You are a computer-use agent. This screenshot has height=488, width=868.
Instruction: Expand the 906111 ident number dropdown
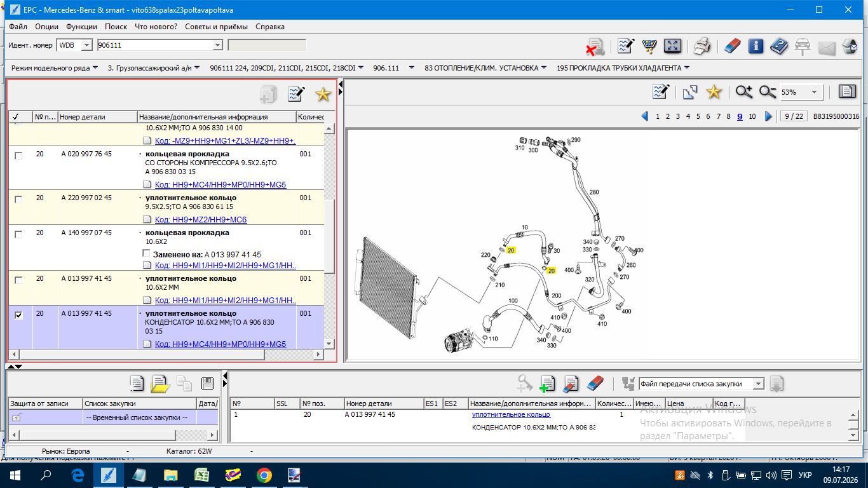(x=217, y=45)
